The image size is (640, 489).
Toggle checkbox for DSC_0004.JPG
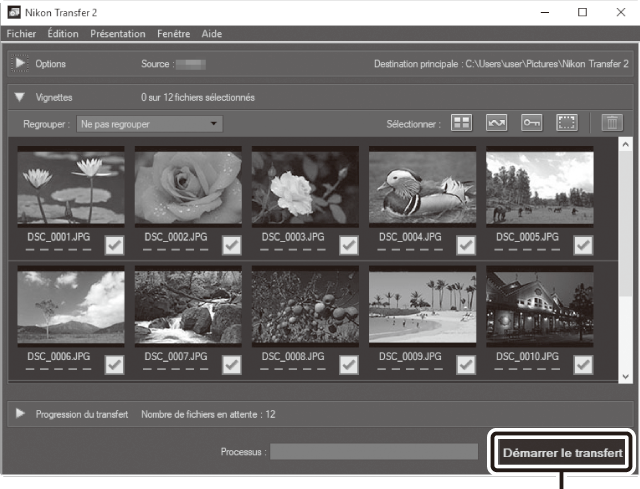tap(466, 245)
